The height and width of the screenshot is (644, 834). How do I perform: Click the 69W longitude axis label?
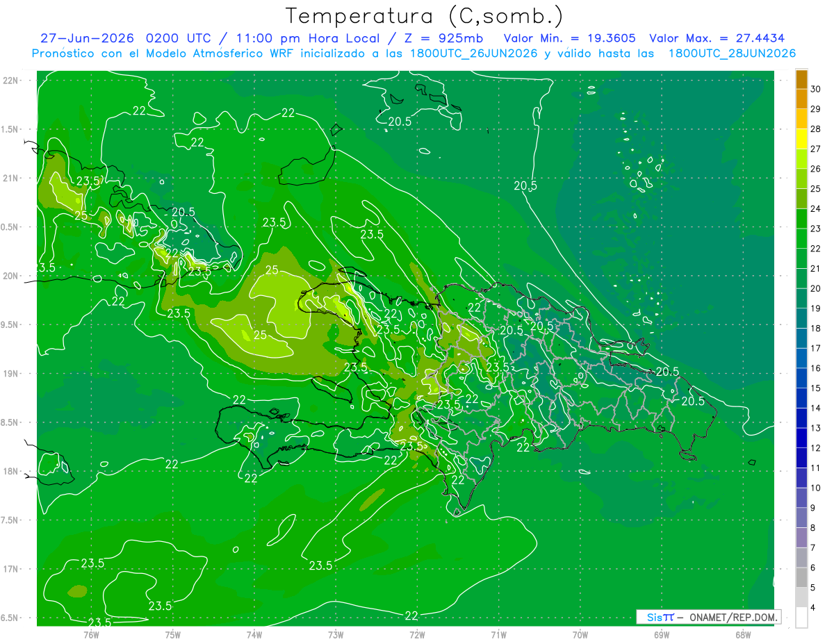(x=662, y=634)
